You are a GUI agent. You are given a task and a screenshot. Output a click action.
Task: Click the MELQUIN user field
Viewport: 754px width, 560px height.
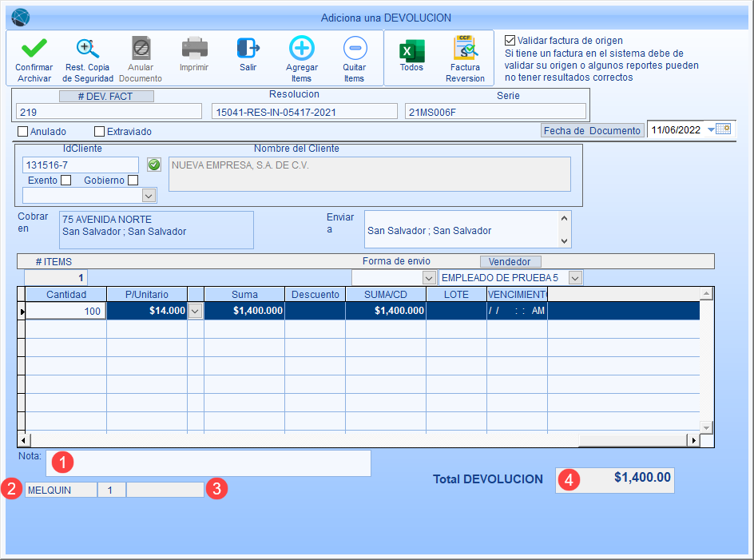point(61,490)
